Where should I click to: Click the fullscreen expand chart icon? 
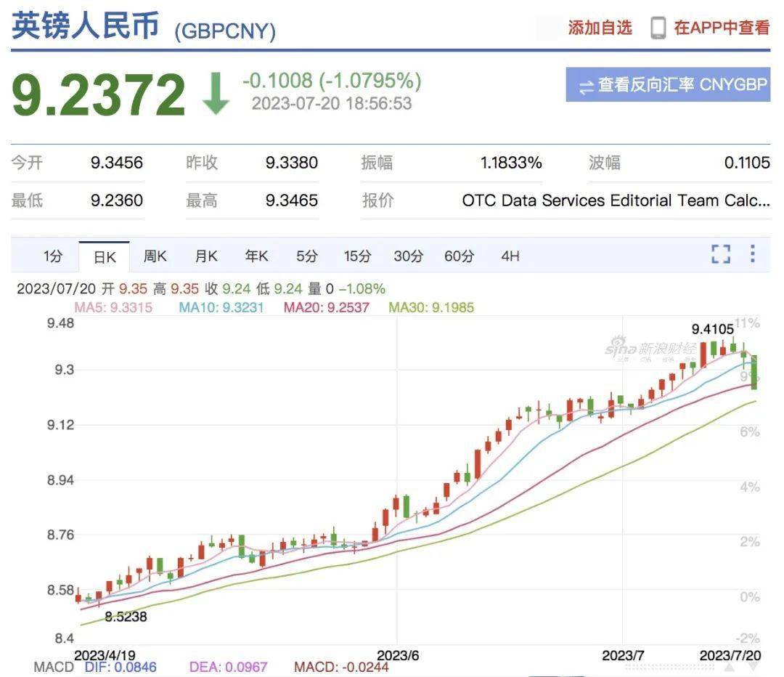[720, 254]
